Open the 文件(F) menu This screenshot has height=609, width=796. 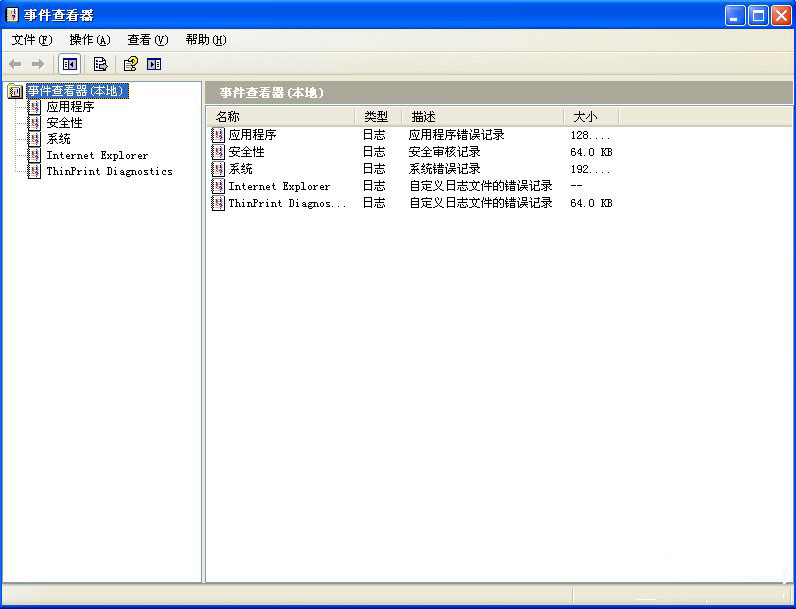(31, 40)
